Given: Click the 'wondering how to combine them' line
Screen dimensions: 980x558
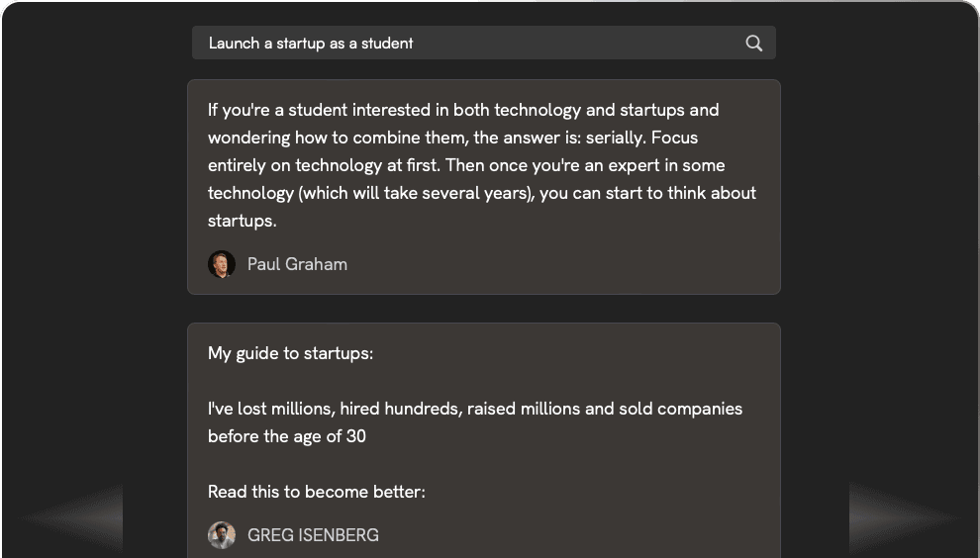Looking at the screenshot, I should (452, 138).
